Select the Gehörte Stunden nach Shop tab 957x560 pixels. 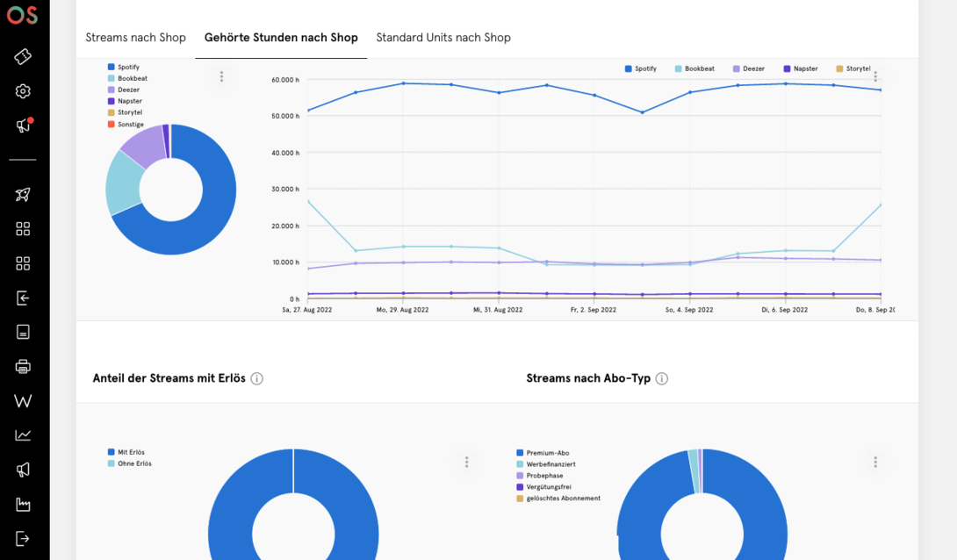tap(281, 38)
